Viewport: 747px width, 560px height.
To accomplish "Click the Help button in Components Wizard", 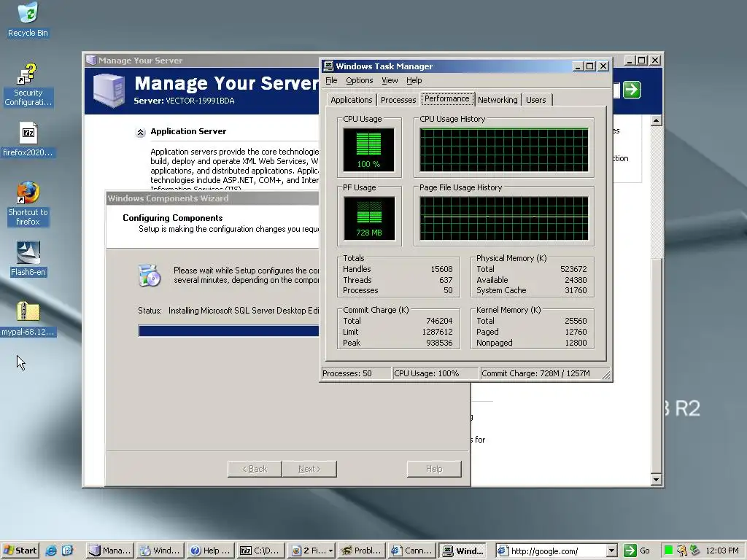I will [x=434, y=469].
